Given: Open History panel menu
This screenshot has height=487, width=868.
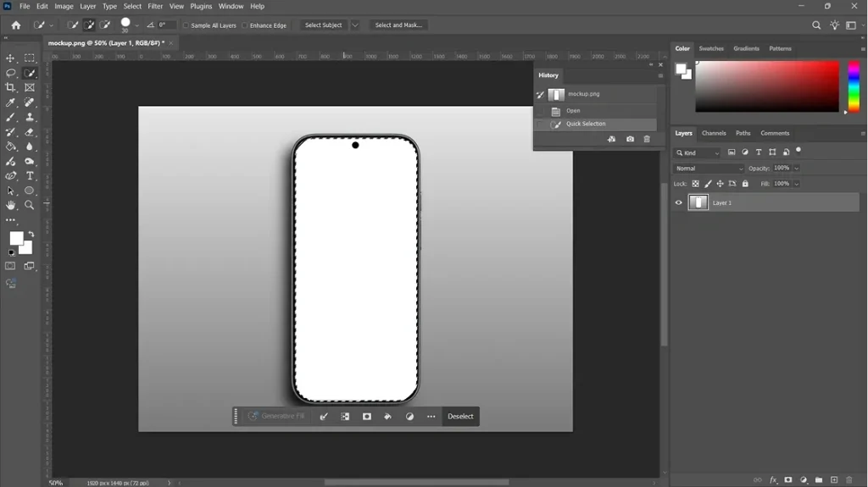Looking at the screenshot, I should [660, 76].
